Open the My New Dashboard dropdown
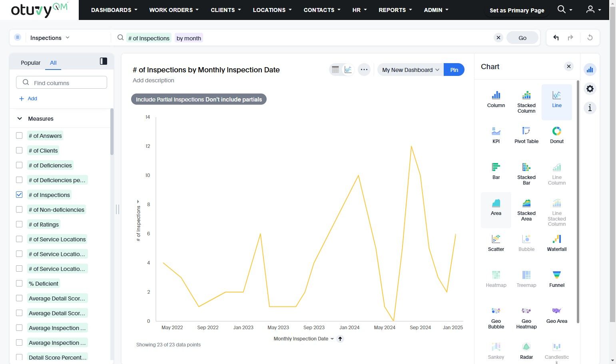 (410, 70)
